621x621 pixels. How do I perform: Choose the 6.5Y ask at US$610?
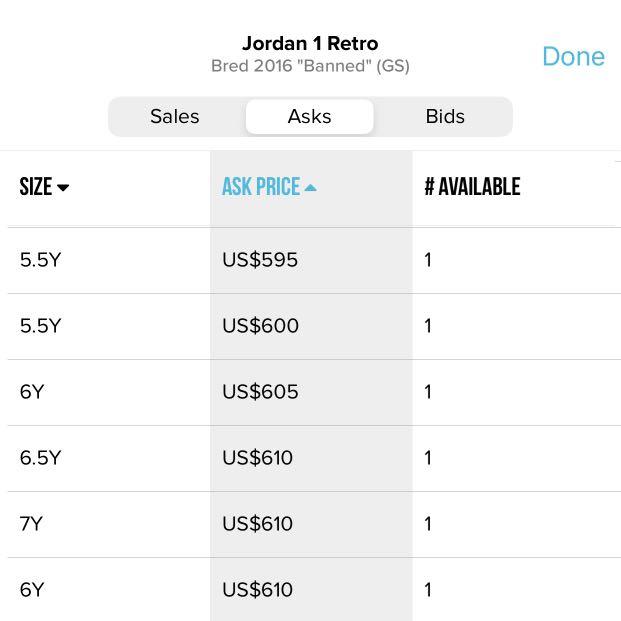tap(310, 458)
